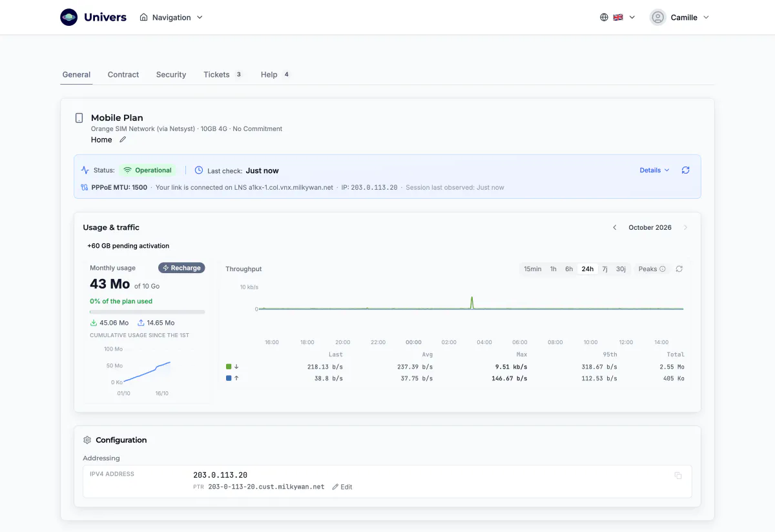Click the home icon beside Navigation

pyautogui.click(x=143, y=17)
